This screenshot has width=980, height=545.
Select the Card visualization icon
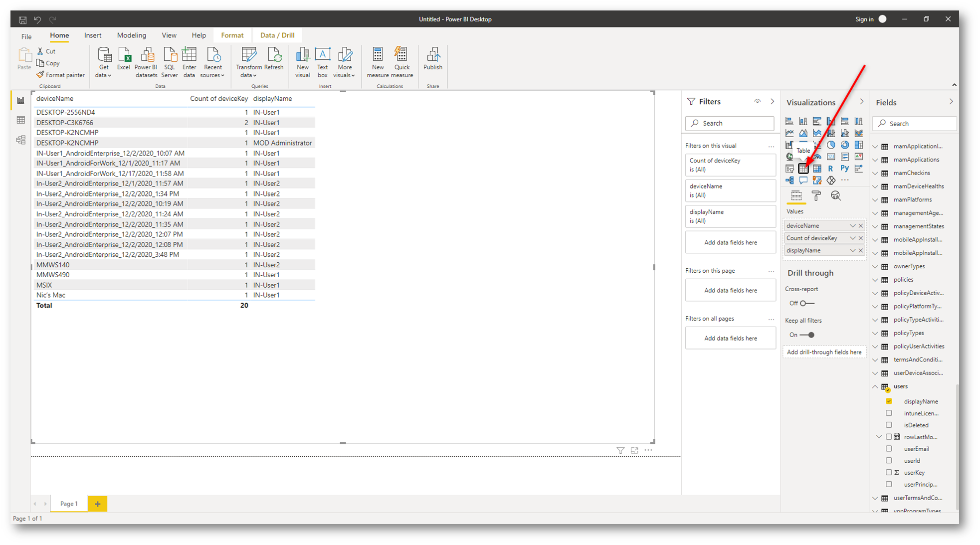coord(830,157)
